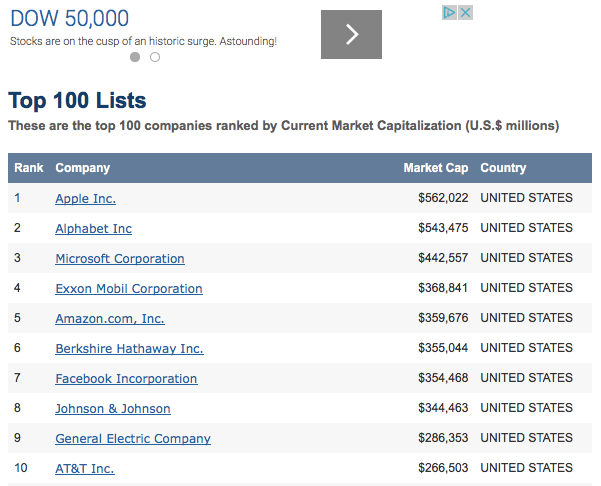This screenshot has height=486, width=601.
Task: Select the second carousel dot of the ad
Action: coord(155,57)
